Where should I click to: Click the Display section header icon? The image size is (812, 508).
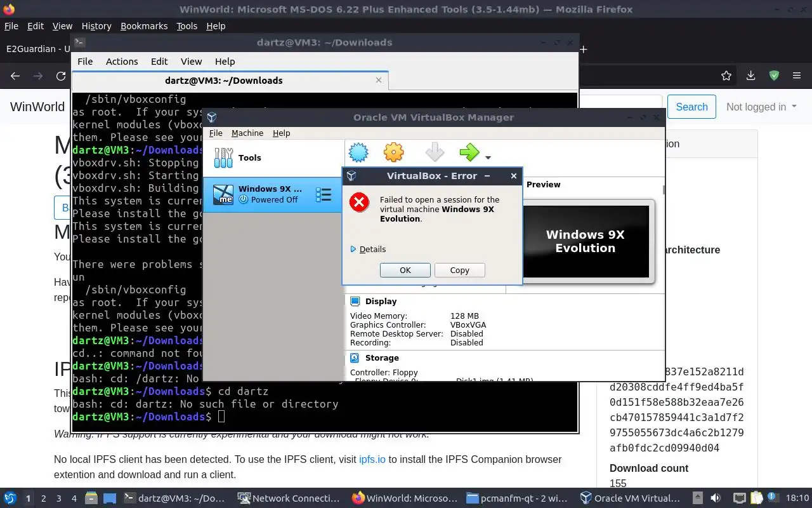tap(355, 301)
